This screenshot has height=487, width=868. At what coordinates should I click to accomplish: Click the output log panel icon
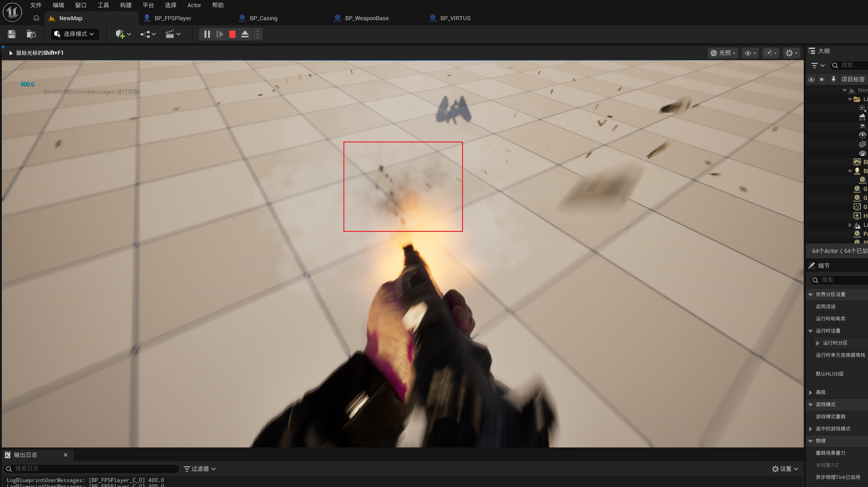pos(8,455)
